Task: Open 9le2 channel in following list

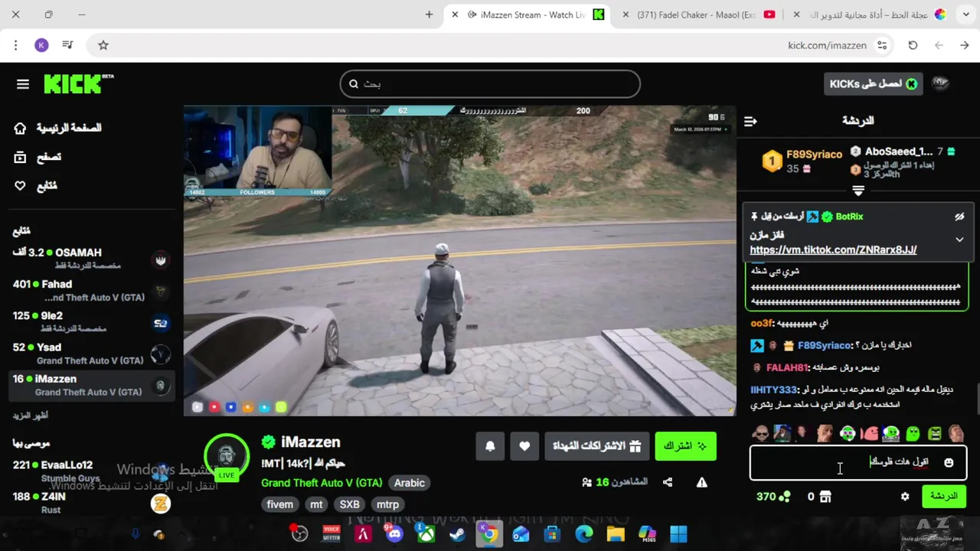Action: pos(92,322)
